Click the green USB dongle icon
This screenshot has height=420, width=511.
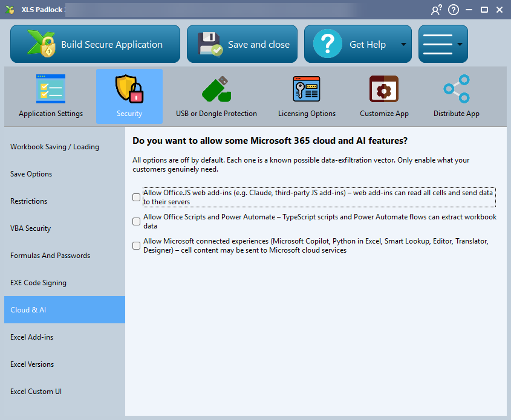click(x=216, y=89)
